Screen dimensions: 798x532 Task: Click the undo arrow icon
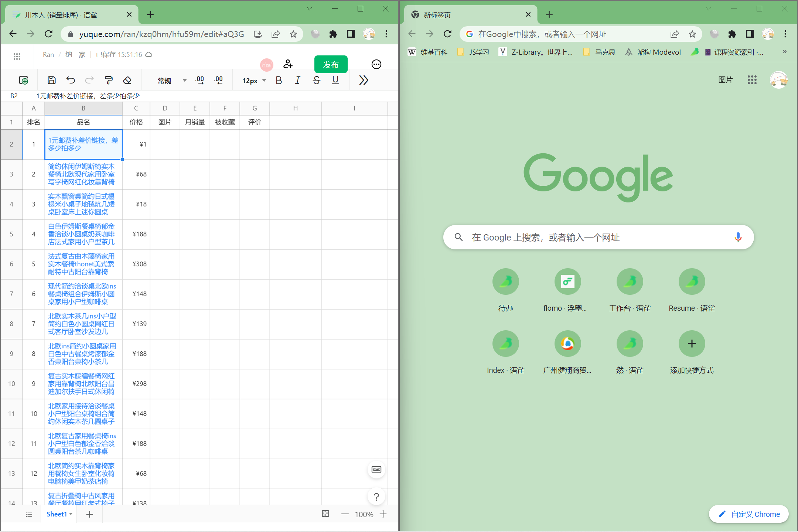[x=71, y=80]
